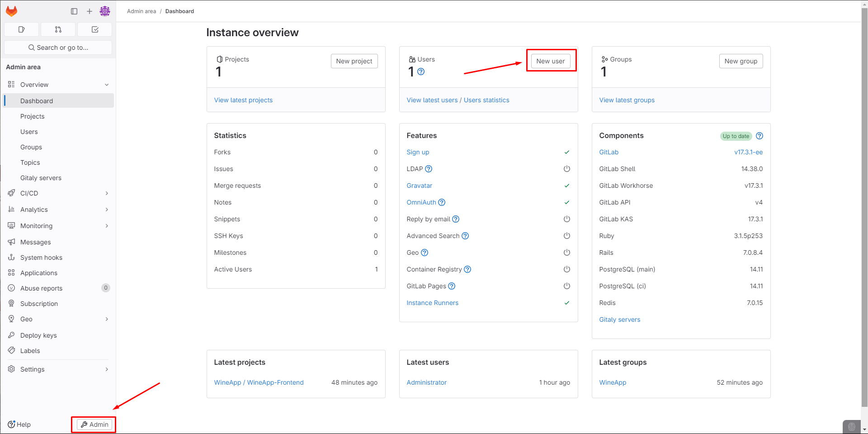Viewport: 868px width, 434px height.
Task: Expand the CI/CD sidebar section
Action: pos(107,193)
